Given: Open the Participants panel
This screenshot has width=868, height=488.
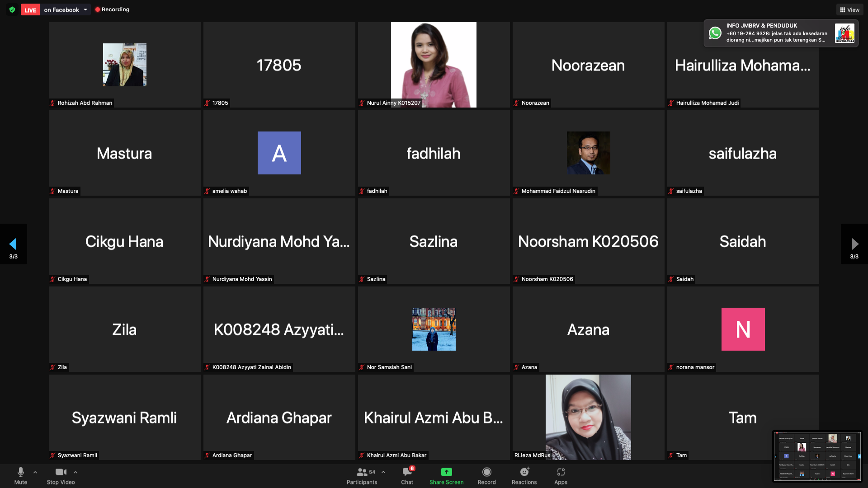Looking at the screenshot, I should tap(362, 476).
